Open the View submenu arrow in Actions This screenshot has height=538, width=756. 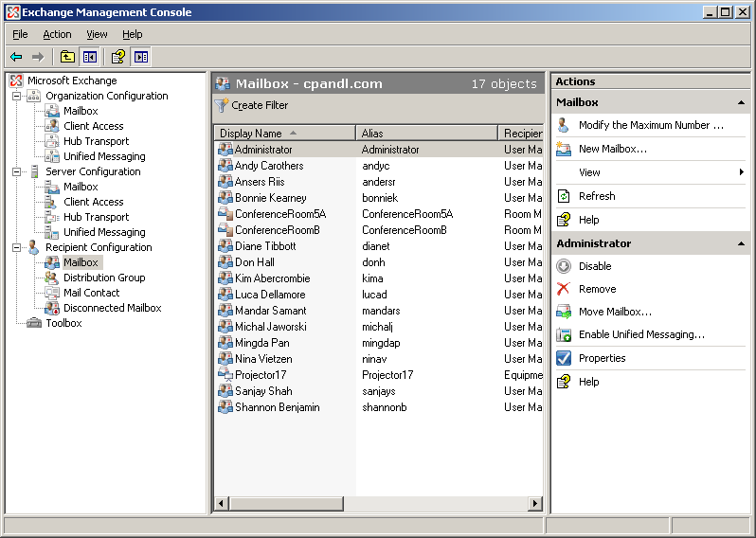coord(742,172)
